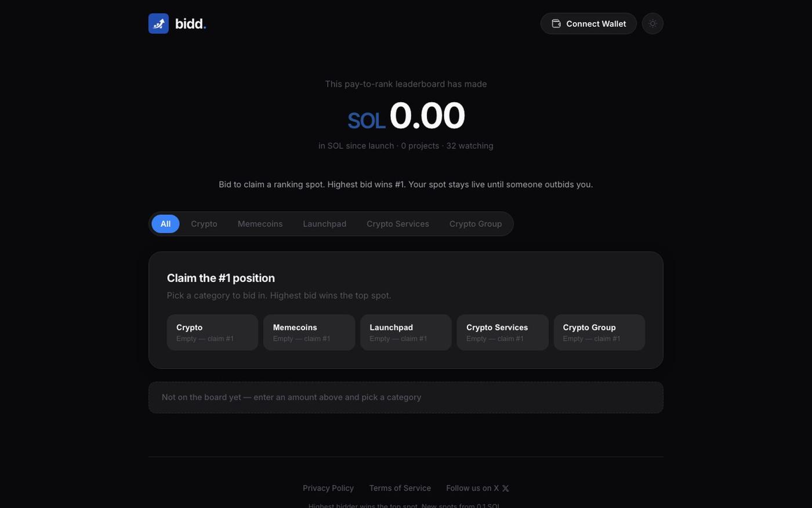Connect Wallet button in the header
812x508 pixels.
pos(589,23)
